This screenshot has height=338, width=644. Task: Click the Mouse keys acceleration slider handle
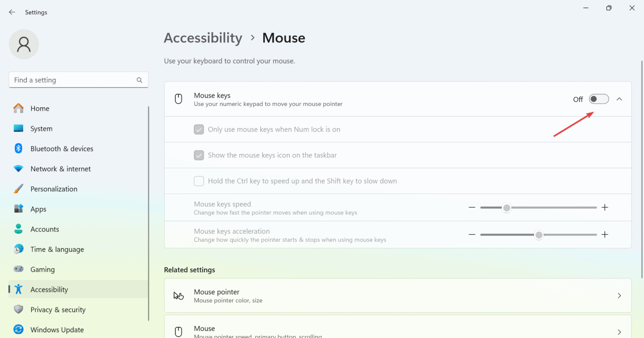coord(539,235)
